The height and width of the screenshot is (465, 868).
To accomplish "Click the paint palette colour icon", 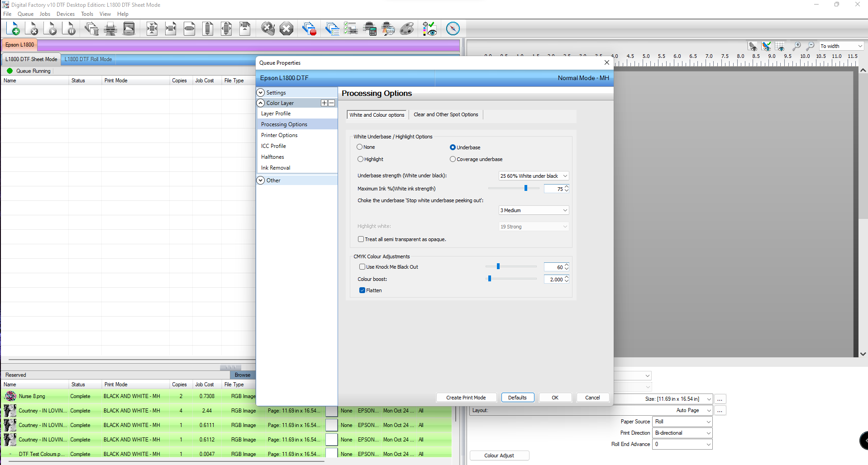I will click(x=407, y=29).
